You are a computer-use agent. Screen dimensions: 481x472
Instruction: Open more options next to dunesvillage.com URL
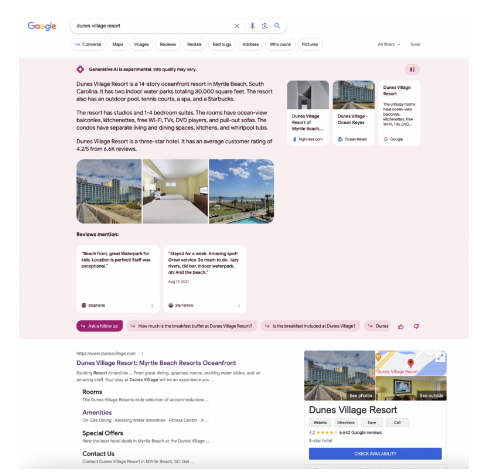142,353
